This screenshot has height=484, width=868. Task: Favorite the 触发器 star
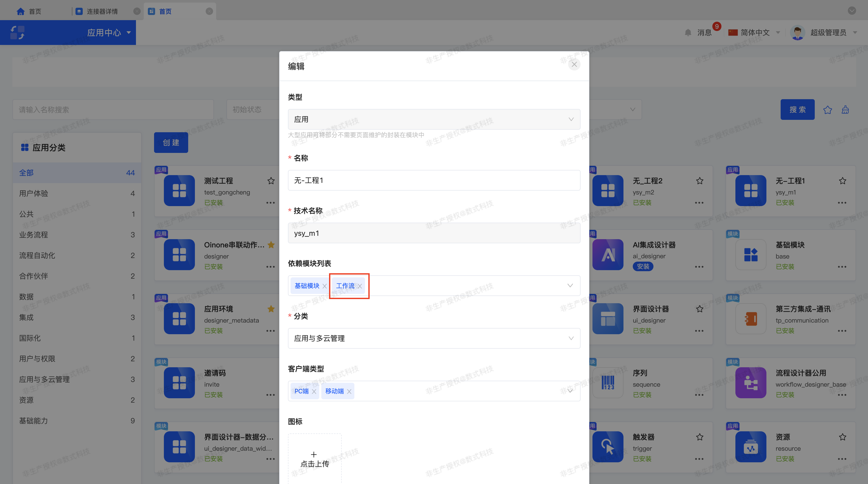click(699, 437)
